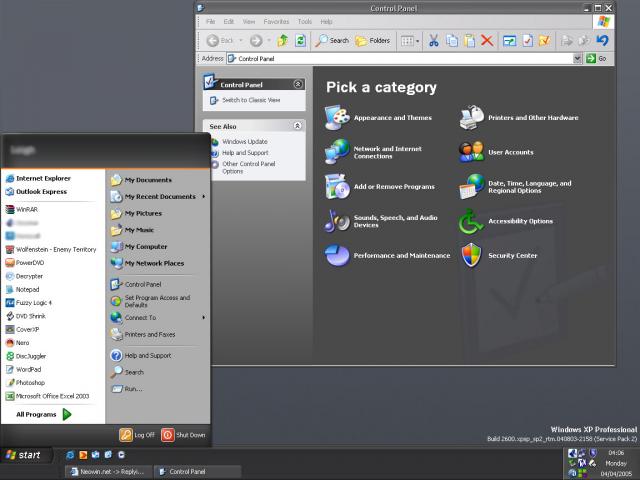
Task: Open Date, Time, Language, and Regional Options icon
Action: 471,187
